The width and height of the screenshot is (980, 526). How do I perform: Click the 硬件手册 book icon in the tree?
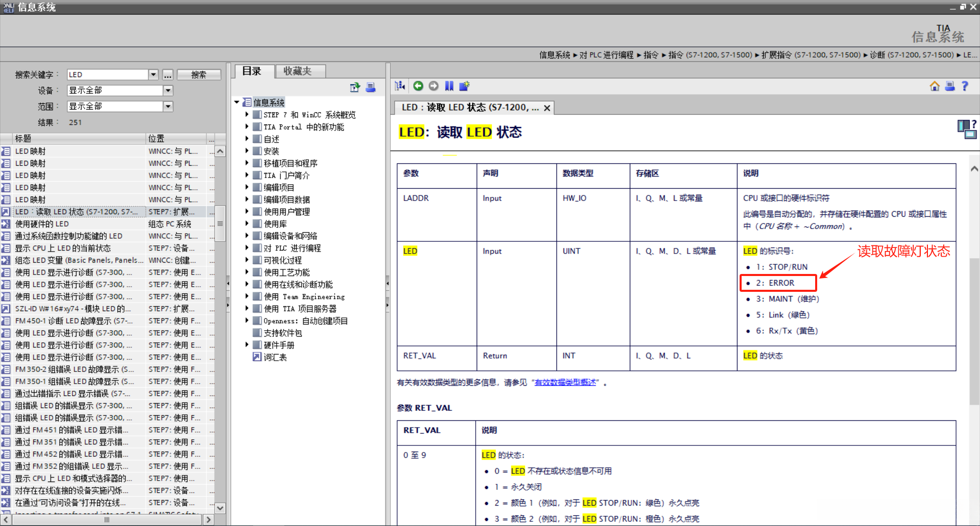(257, 345)
